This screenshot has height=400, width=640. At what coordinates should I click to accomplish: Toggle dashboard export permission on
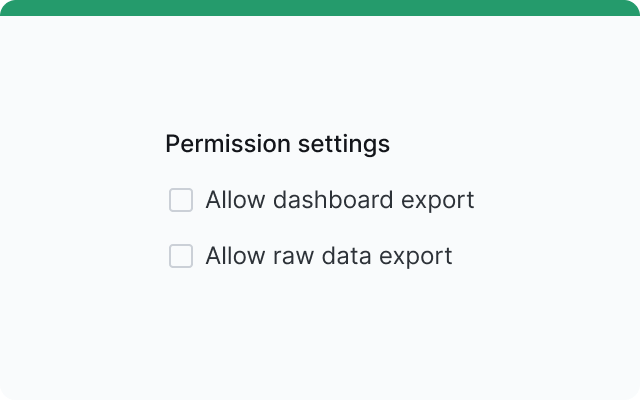pyautogui.click(x=181, y=201)
